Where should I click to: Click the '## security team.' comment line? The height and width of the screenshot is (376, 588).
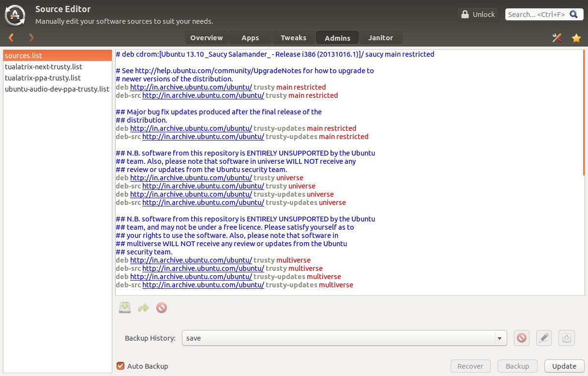(144, 252)
